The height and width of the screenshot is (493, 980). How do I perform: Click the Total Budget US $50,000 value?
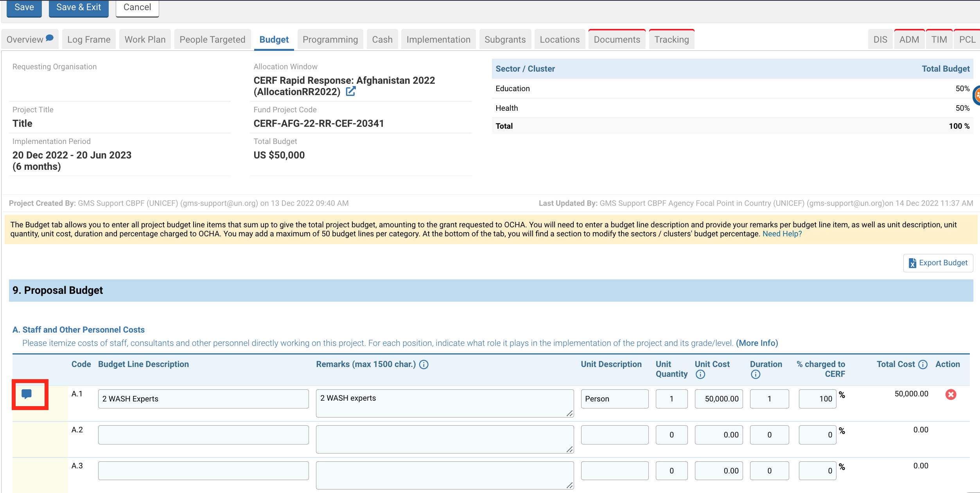point(279,155)
